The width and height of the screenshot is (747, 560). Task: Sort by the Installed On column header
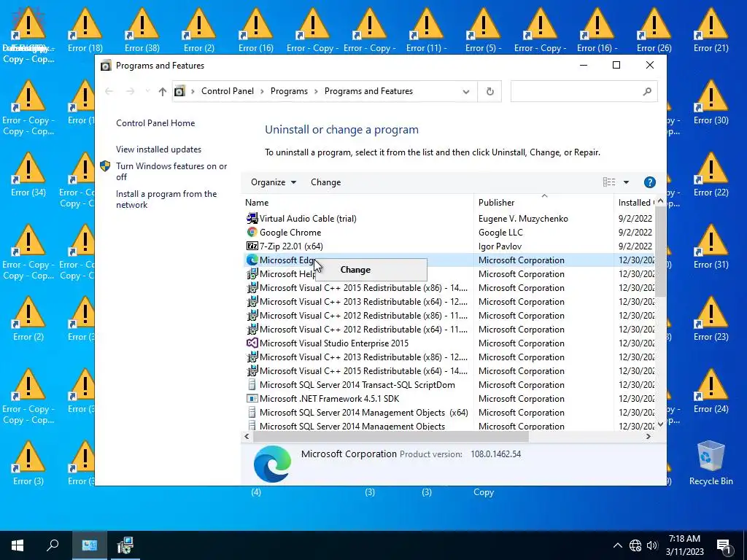click(635, 203)
